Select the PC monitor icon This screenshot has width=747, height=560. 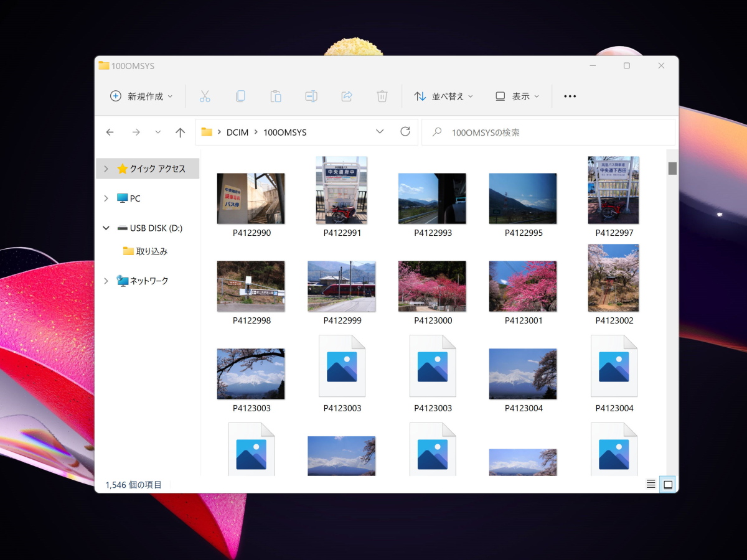[x=122, y=198]
